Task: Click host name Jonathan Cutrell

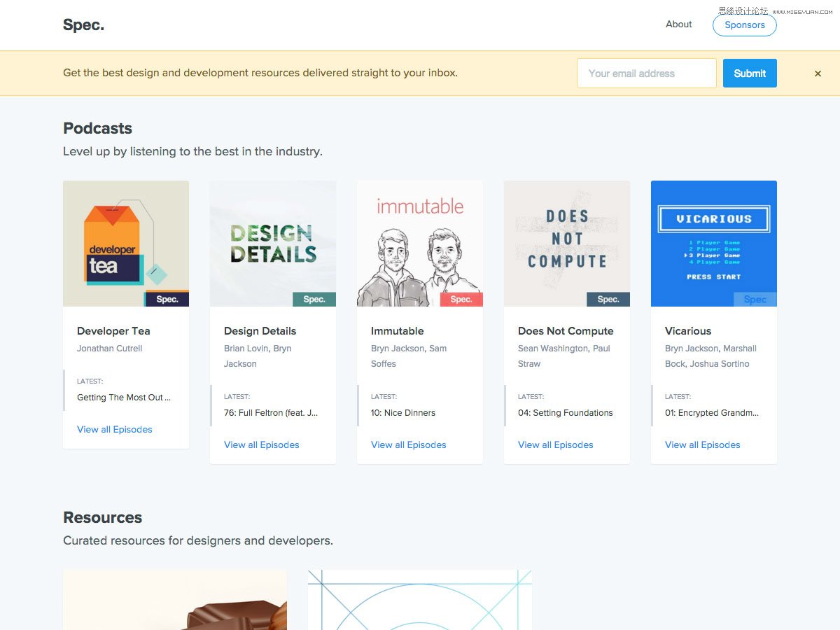Action: tap(110, 349)
